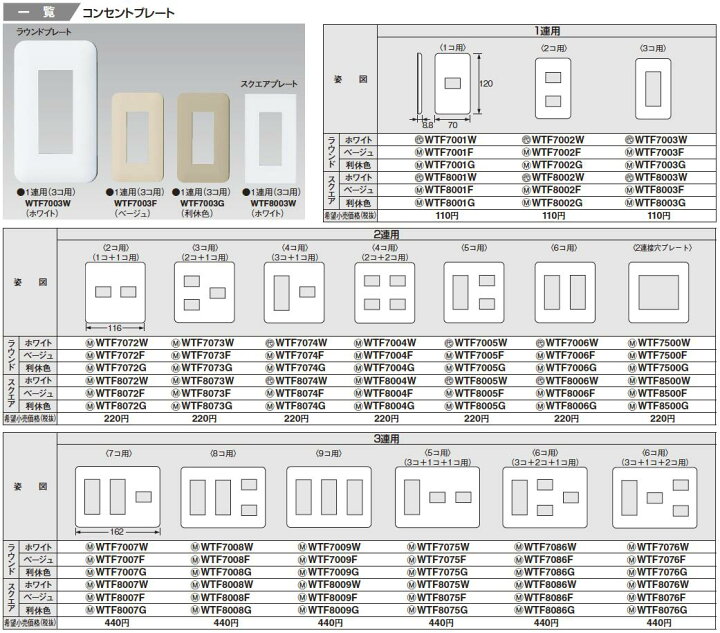The height and width of the screenshot is (633, 720).
Task: Click the 1連用 table header
Action: click(546, 31)
